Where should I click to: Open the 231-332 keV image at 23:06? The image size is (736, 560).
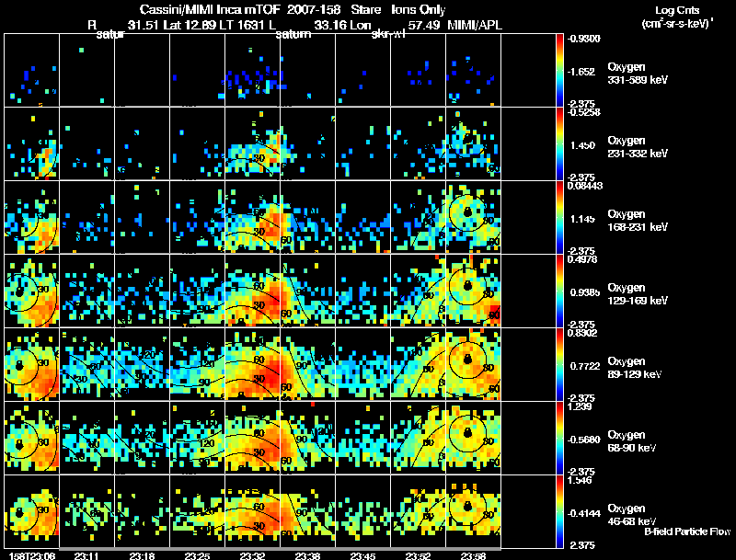coord(32,143)
